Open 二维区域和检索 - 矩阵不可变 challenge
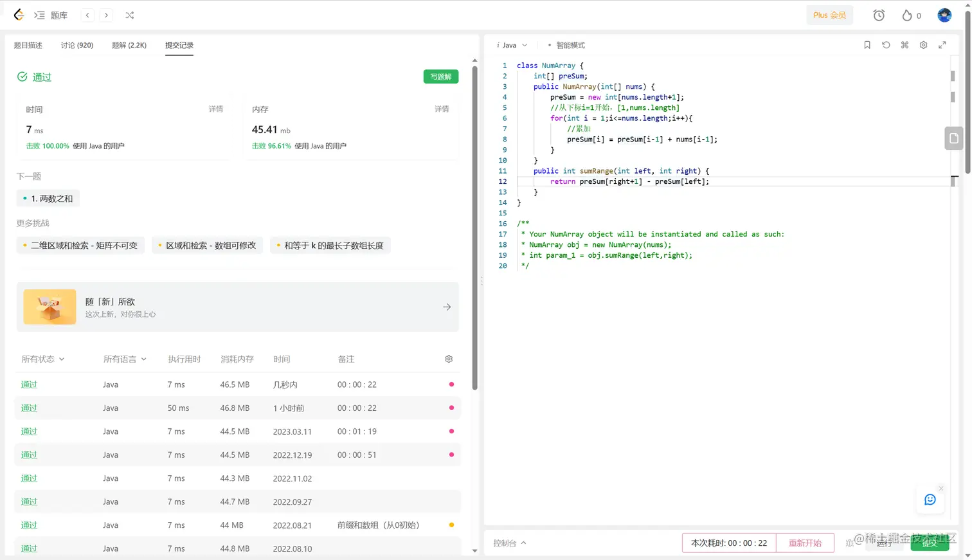Image resolution: width=972 pixels, height=560 pixels. coord(80,246)
